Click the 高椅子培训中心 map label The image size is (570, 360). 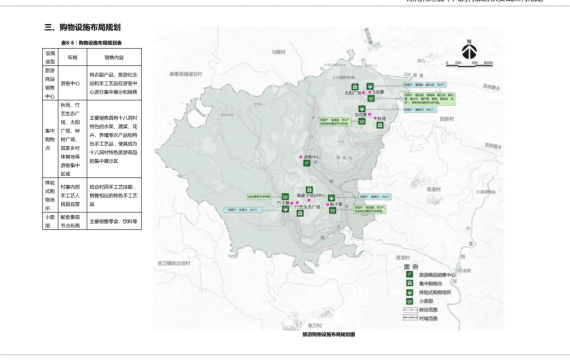312,195
